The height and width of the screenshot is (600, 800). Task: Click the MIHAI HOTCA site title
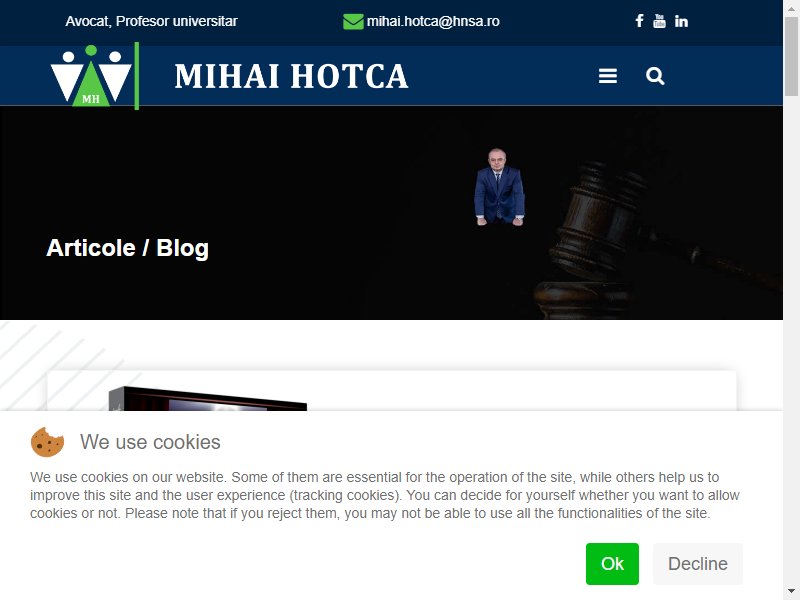click(291, 76)
